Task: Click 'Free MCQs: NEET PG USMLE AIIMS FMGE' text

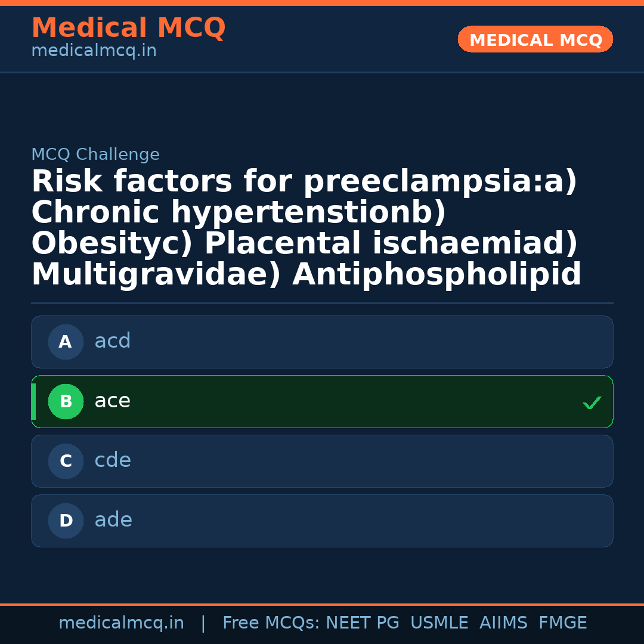Action: [404, 623]
